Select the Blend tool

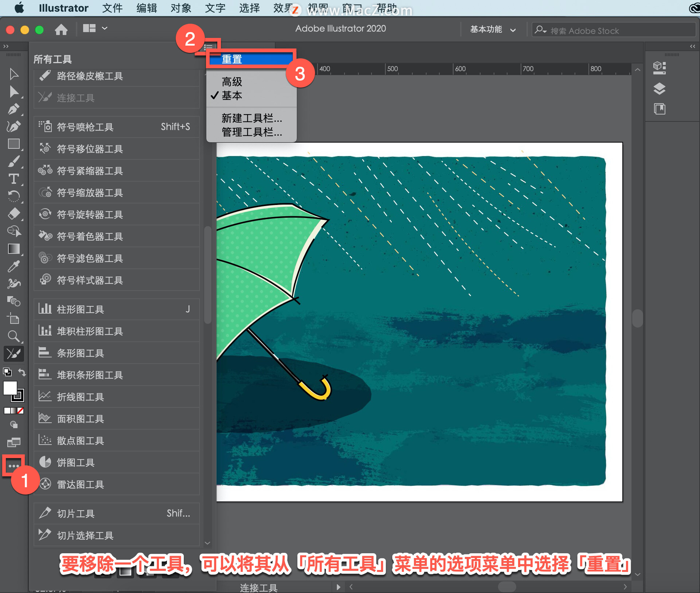14,301
